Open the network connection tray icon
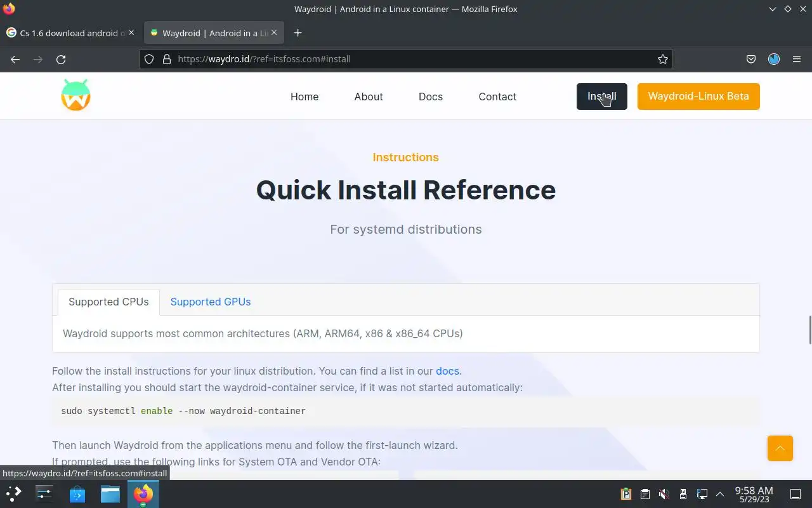 coord(702,494)
